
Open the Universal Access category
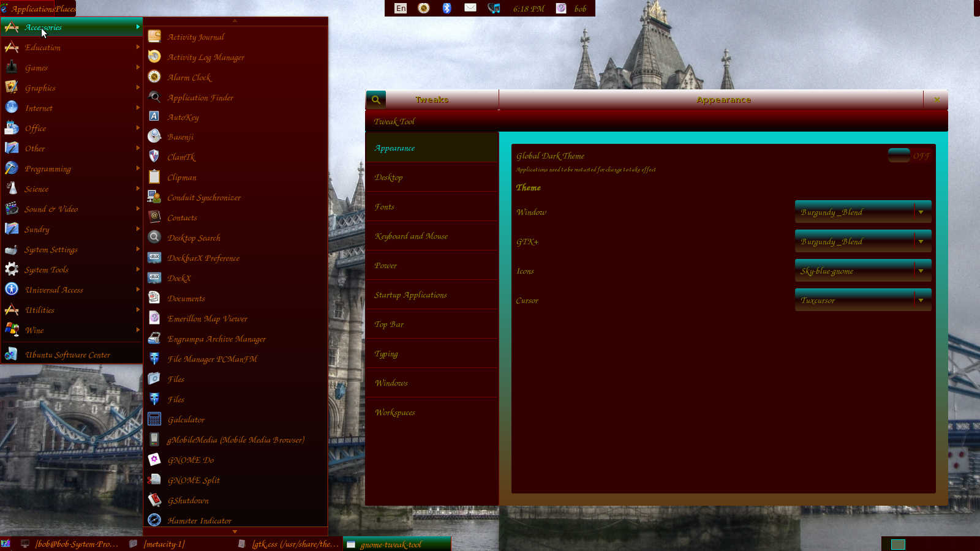[72, 290]
